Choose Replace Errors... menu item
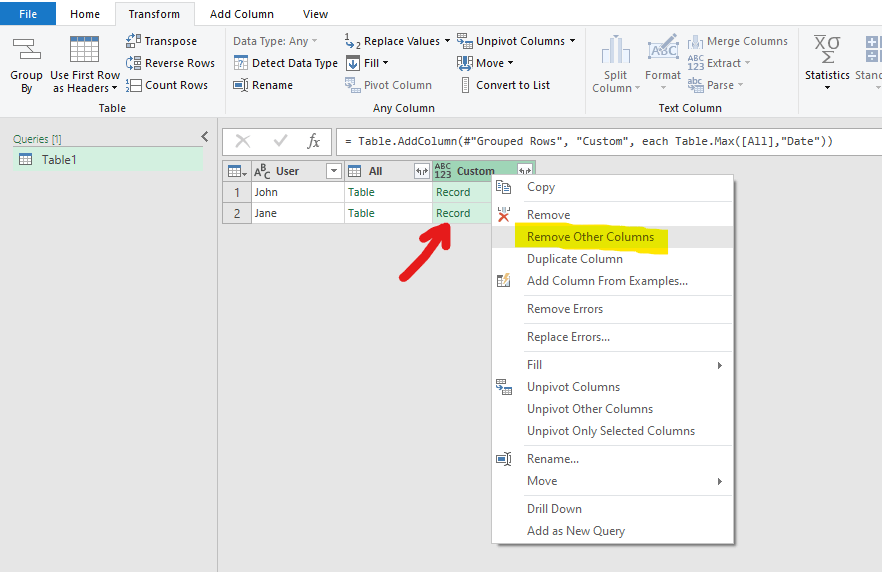Image resolution: width=882 pixels, height=572 pixels. coord(613,337)
